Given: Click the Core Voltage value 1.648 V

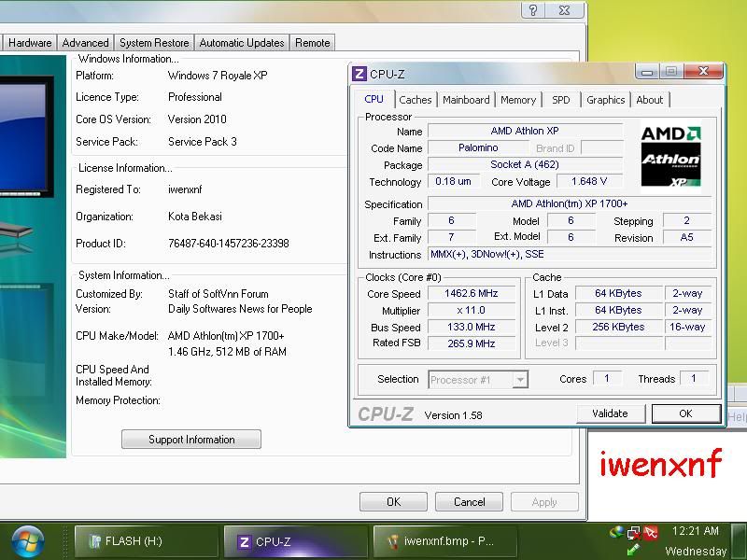Looking at the screenshot, I should pyautogui.click(x=589, y=181).
